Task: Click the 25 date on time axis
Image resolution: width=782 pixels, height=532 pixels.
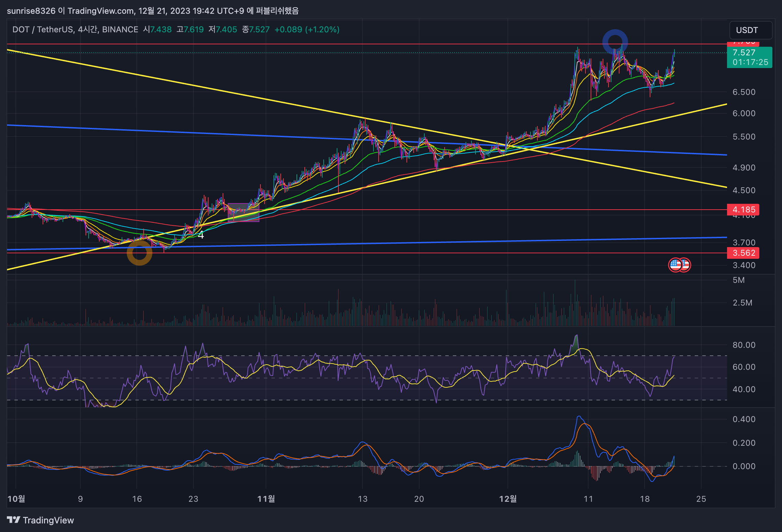Action: click(701, 499)
